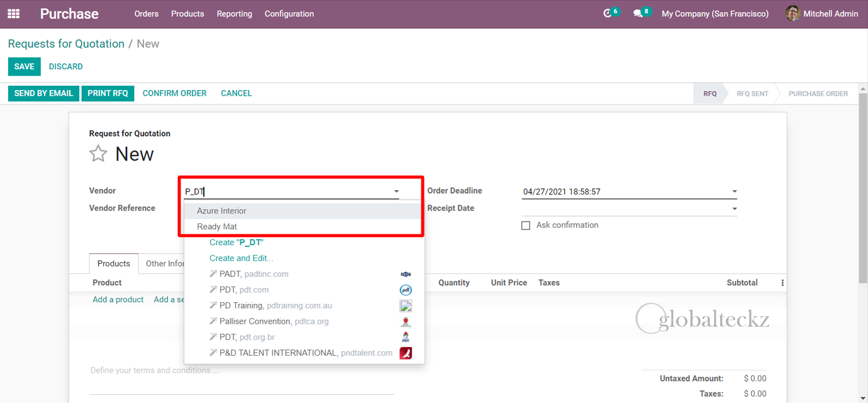This screenshot has height=403, width=868.
Task: Click the CANCEL button
Action: (236, 93)
